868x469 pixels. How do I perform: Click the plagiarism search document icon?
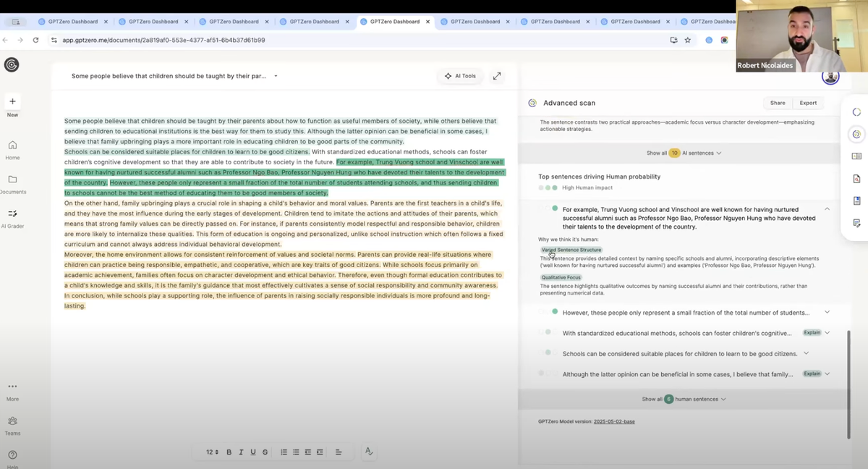(856, 178)
